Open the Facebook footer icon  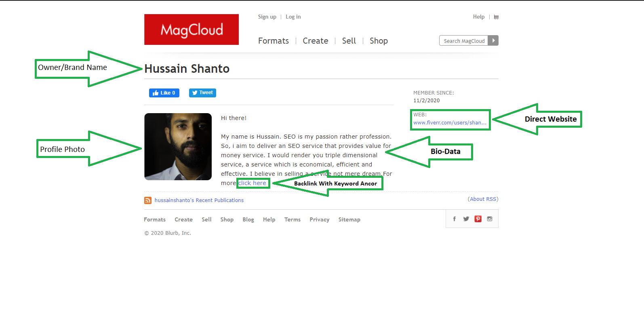pos(455,219)
